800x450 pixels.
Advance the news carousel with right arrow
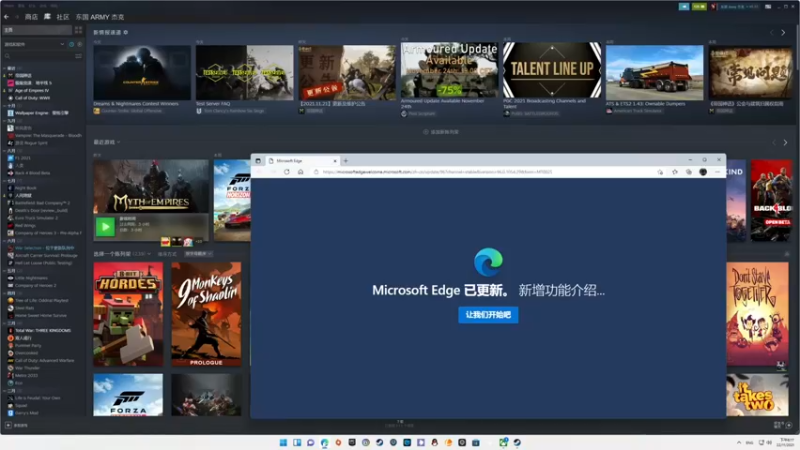[783, 33]
